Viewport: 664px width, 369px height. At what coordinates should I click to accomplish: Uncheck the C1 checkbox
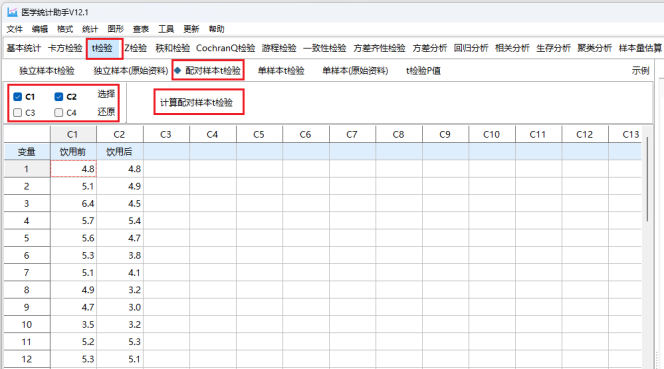(x=17, y=97)
